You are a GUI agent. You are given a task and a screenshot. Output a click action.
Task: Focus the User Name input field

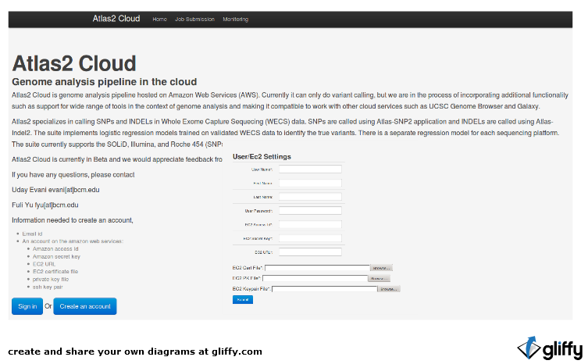[x=310, y=170]
